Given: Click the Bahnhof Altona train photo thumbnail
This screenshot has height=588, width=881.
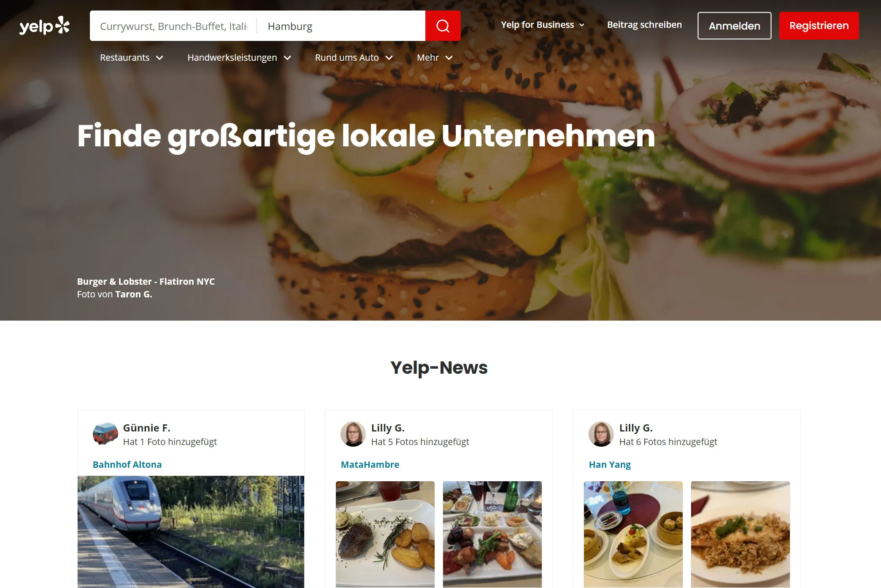Looking at the screenshot, I should click(x=190, y=531).
